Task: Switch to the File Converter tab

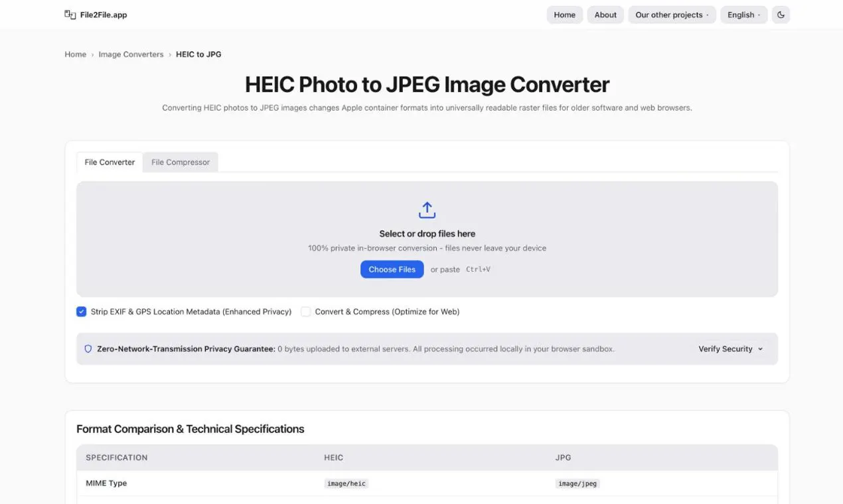Action: [x=110, y=162]
